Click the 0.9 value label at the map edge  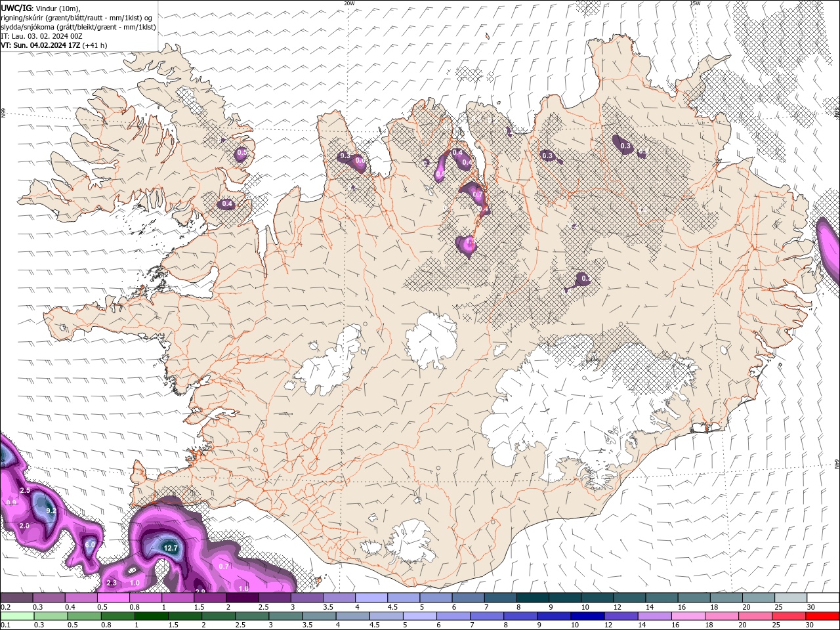(11, 503)
